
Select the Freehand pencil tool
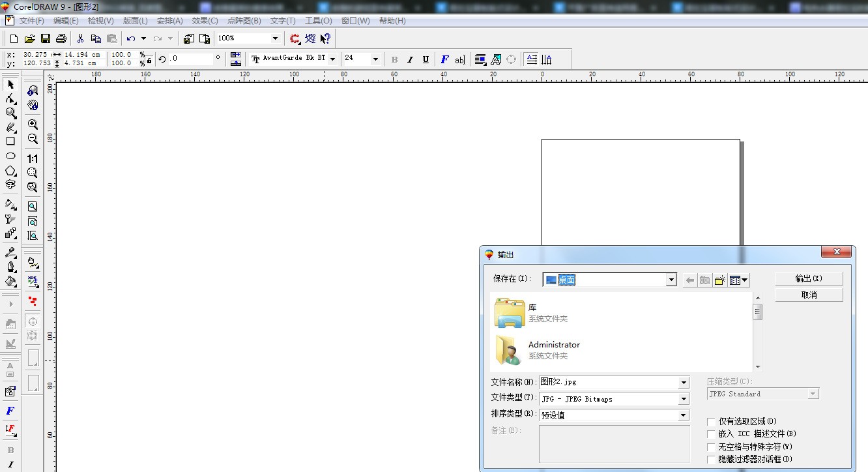[10, 127]
